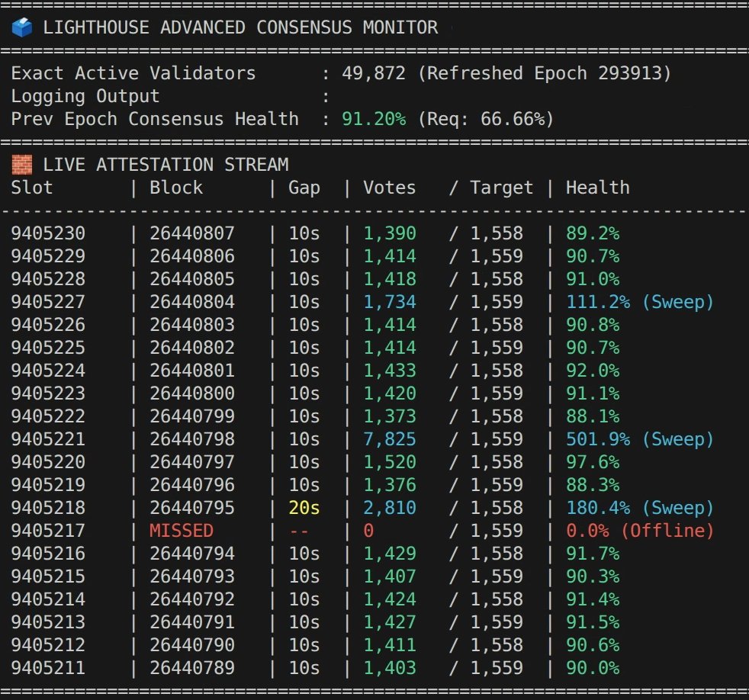749x700 pixels.
Task: Select the validator count 49,872
Action: click(374, 73)
